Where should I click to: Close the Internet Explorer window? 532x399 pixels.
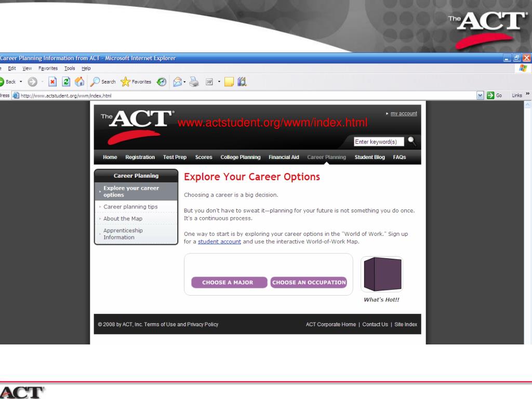[527, 58]
